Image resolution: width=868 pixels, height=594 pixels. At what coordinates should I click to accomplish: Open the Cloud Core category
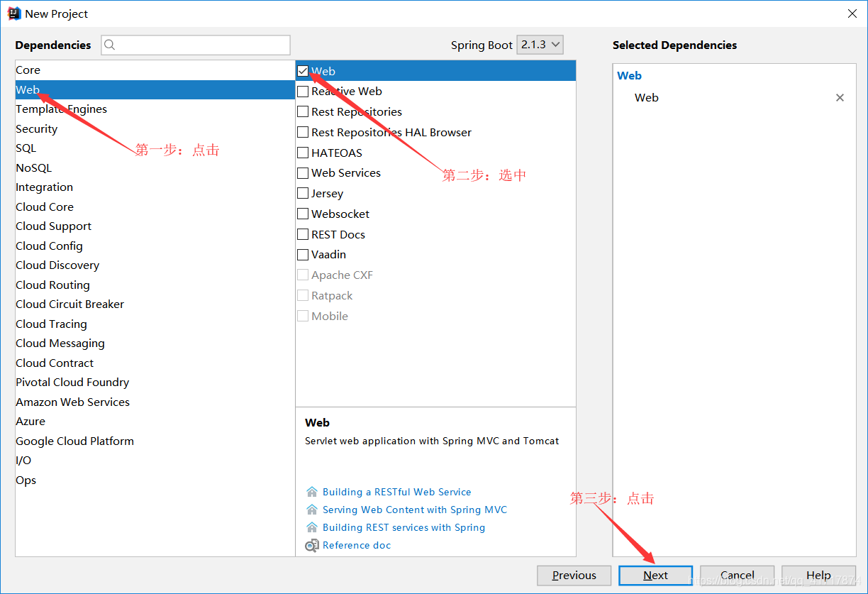[x=155, y=207]
